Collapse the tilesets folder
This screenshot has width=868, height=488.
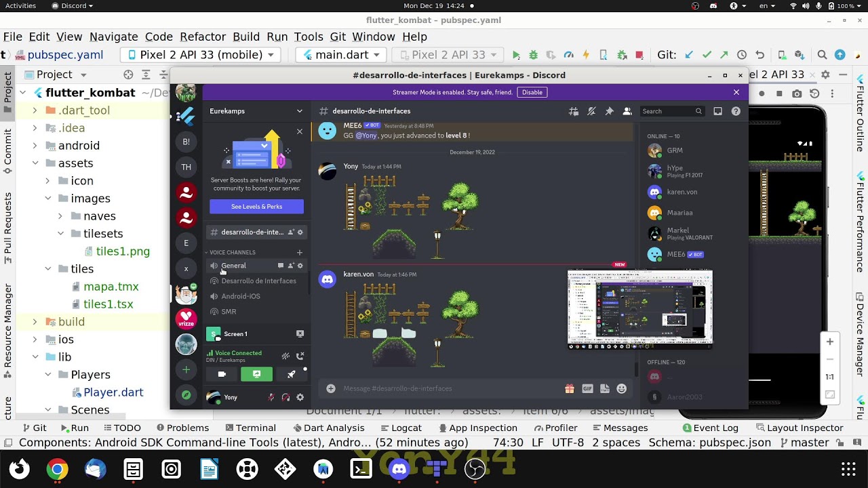coord(60,234)
